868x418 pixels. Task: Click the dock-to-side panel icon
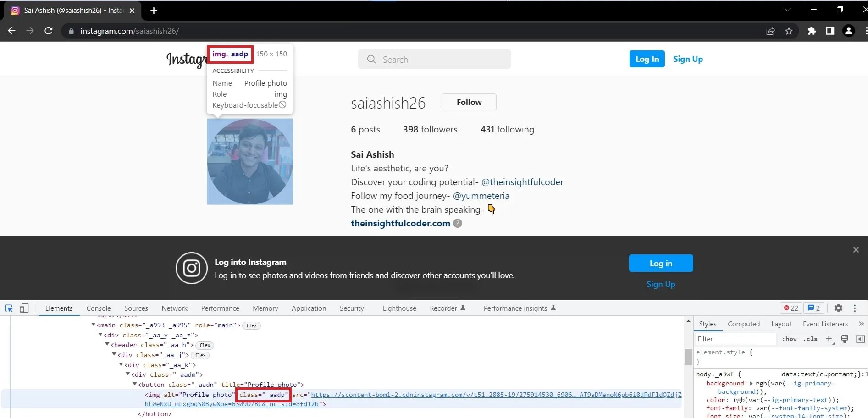point(861,339)
